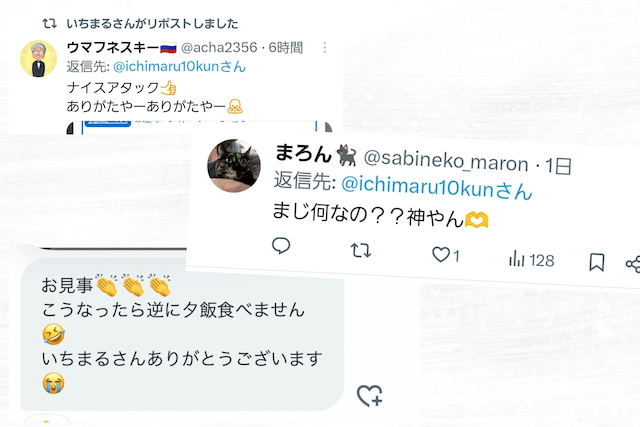Open the more options menu on ウマフネスキー's tweet
This screenshot has width=640, height=427.
(324, 47)
